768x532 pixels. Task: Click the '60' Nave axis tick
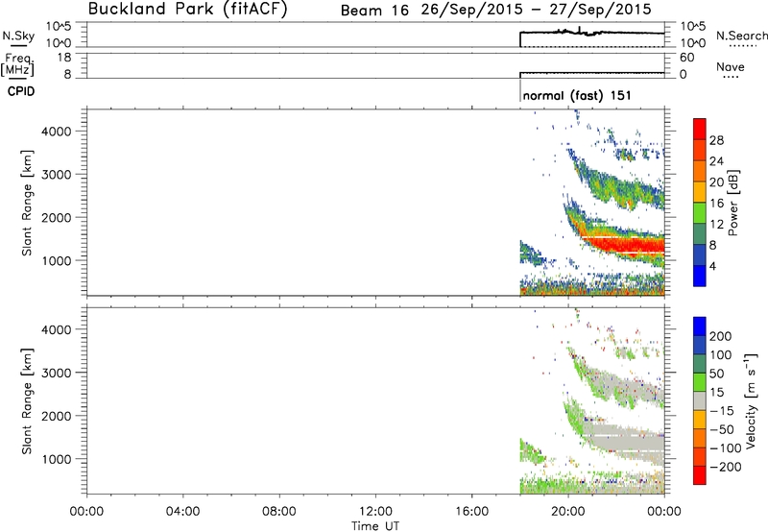[686, 58]
